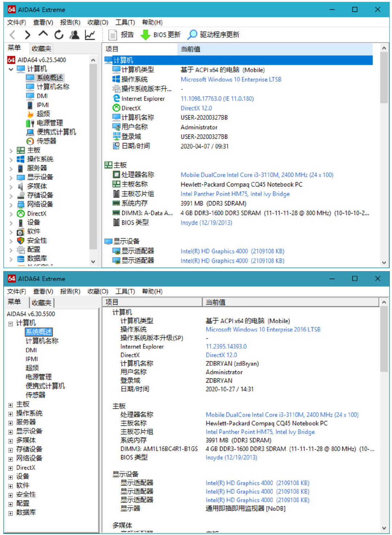Open the 工具(T) menu in the v6.25 window
Image resolution: width=392 pixels, height=535 pixels.
click(x=125, y=23)
